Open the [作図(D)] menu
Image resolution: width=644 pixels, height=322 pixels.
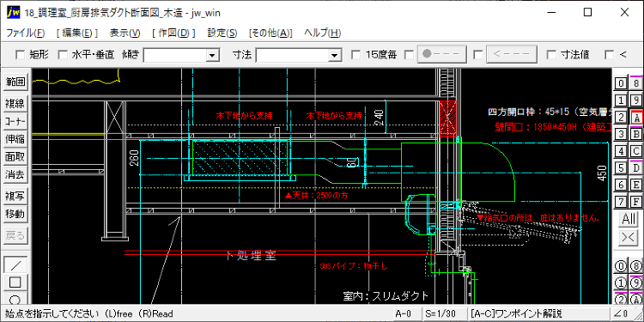[173, 33]
